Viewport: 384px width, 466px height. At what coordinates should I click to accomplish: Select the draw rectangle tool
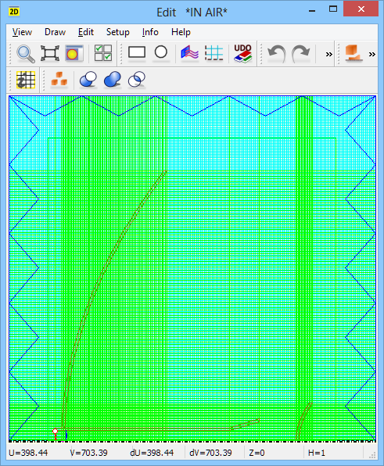137,52
